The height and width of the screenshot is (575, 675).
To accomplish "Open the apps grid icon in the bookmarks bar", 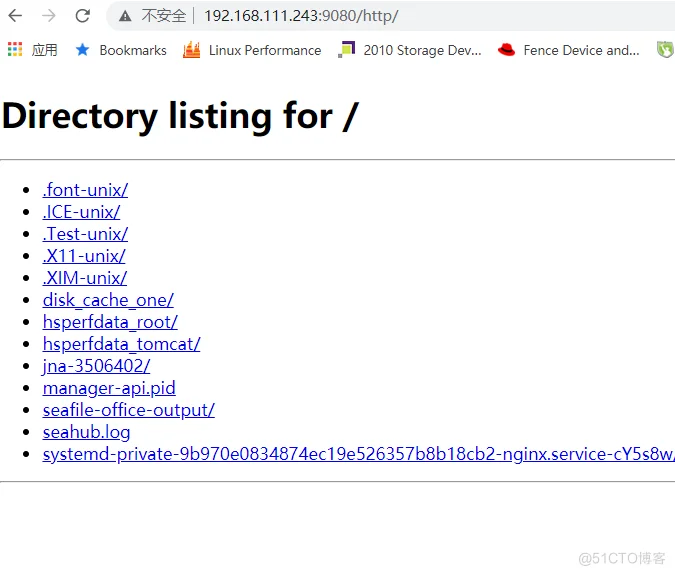I will point(15,49).
